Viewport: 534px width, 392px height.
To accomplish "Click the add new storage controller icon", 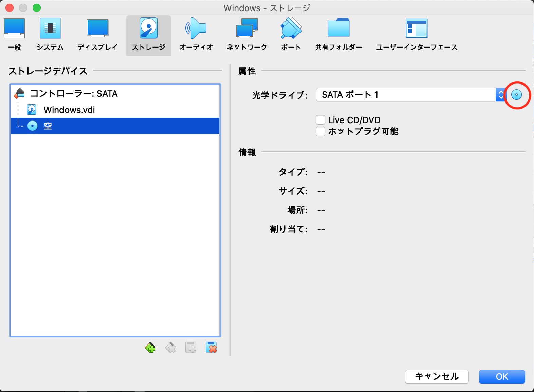I will coord(150,348).
